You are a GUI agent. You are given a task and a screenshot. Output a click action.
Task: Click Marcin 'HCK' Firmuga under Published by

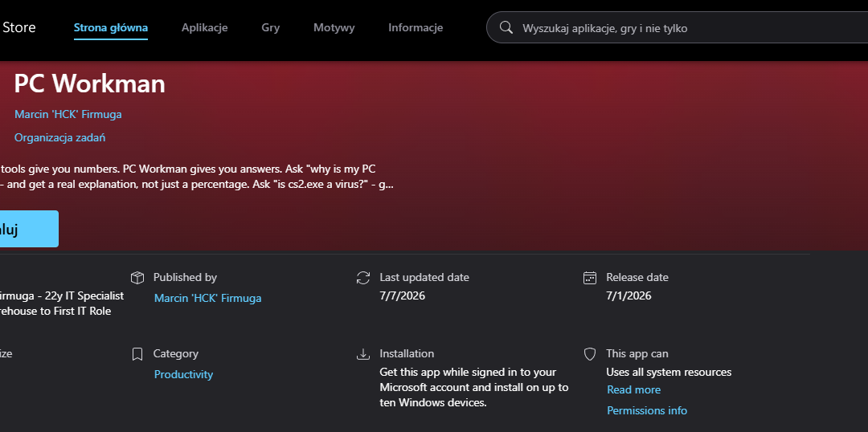[x=207, y=298]
